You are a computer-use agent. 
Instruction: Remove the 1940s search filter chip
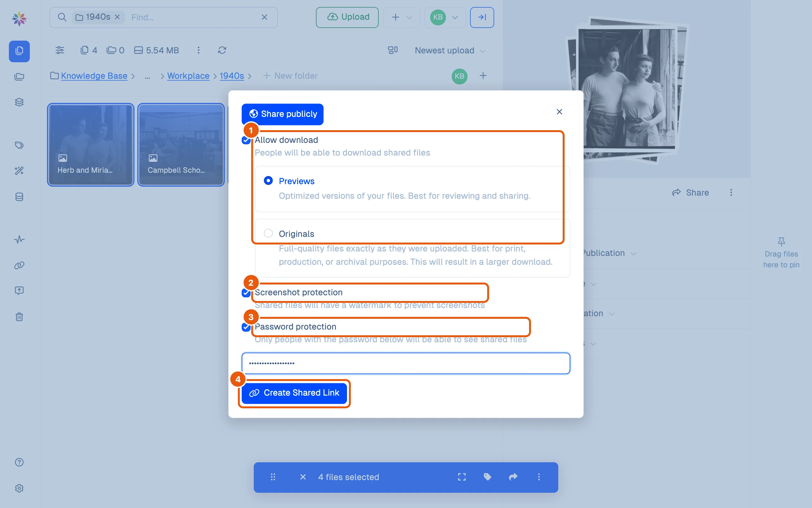click(x=117, y=17)
